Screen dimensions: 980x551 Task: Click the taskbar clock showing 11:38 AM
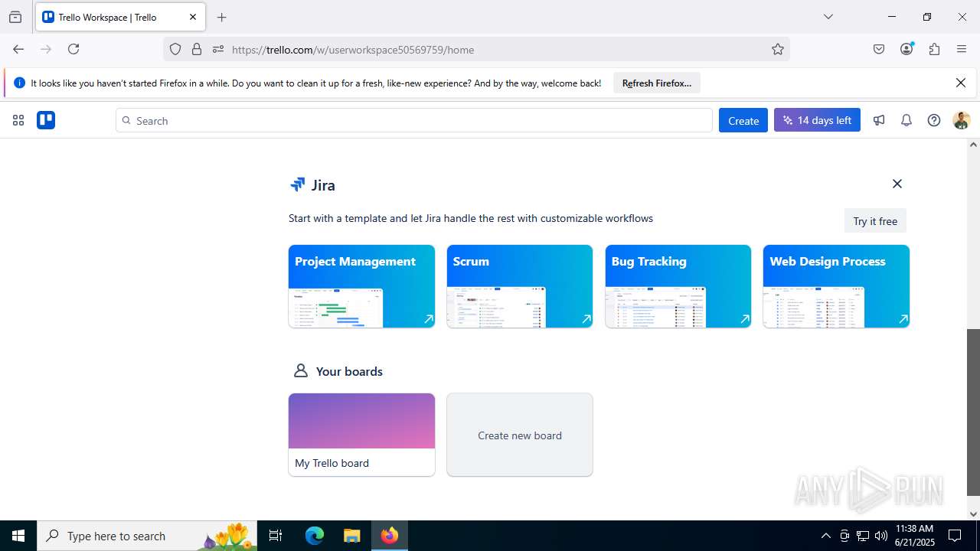click(x=914, y=536)
